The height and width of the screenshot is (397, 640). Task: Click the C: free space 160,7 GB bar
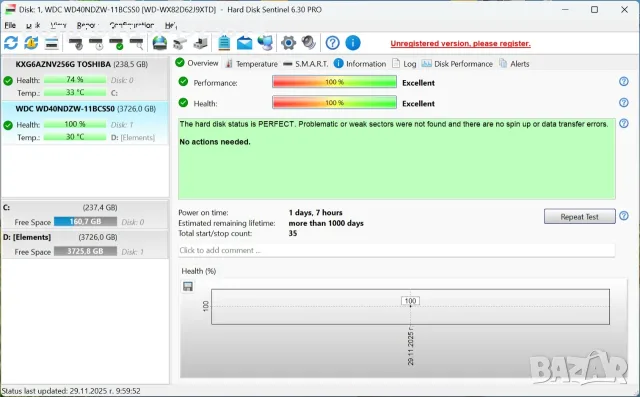85,222
